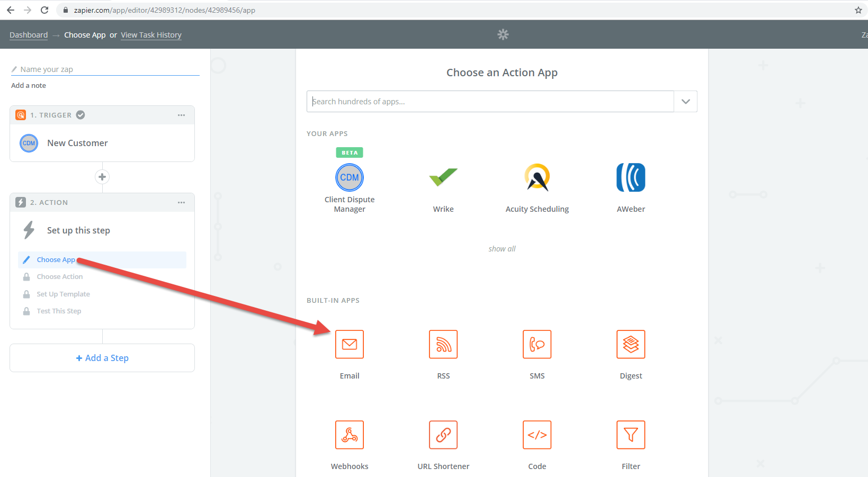The image size is (868, 477).
Task: Select Choose App step item
Action: (x=102, y=260)
